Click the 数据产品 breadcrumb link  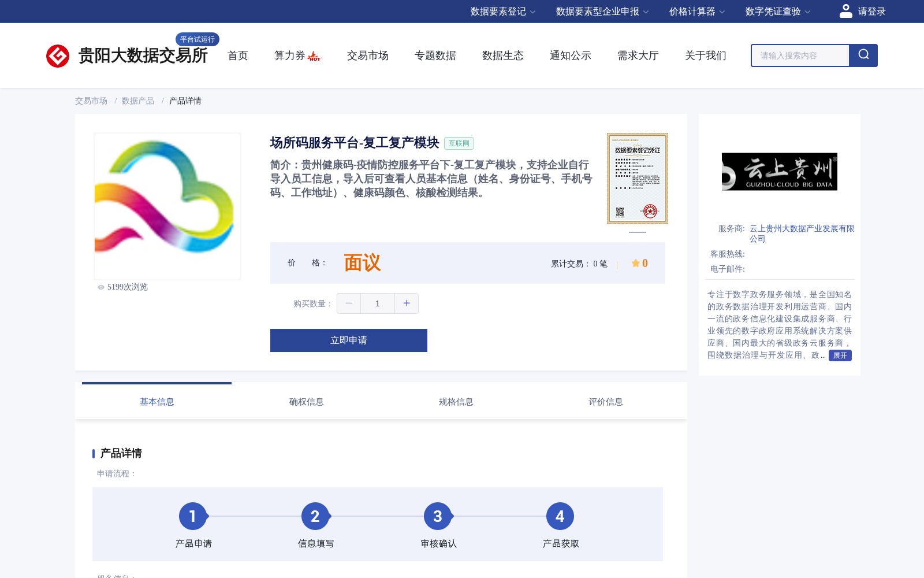click(138, 101)
